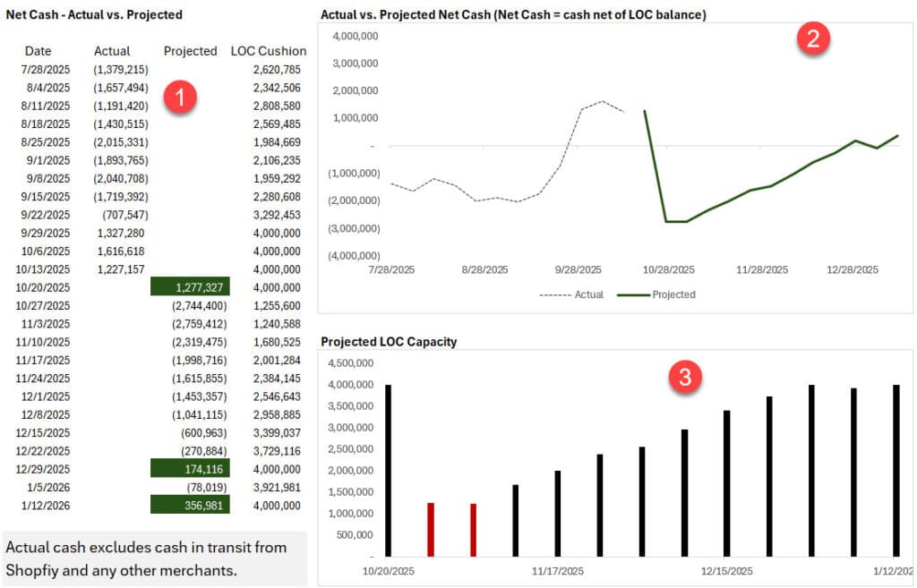Click the Net Cash - Actual vs. Projected heading

94,15
